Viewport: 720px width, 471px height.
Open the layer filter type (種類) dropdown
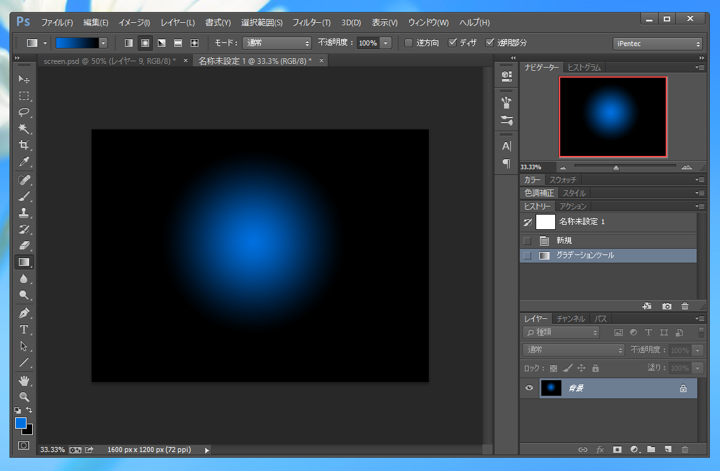pos(561,332)
